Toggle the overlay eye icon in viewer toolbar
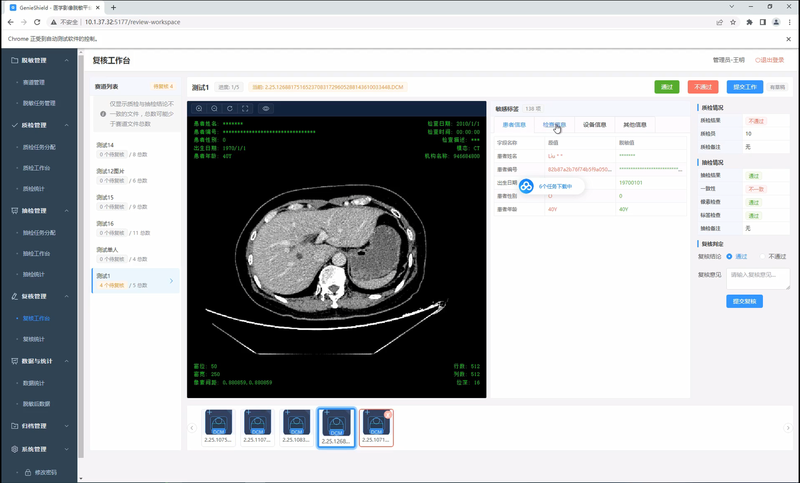 [x=266, y=109]
